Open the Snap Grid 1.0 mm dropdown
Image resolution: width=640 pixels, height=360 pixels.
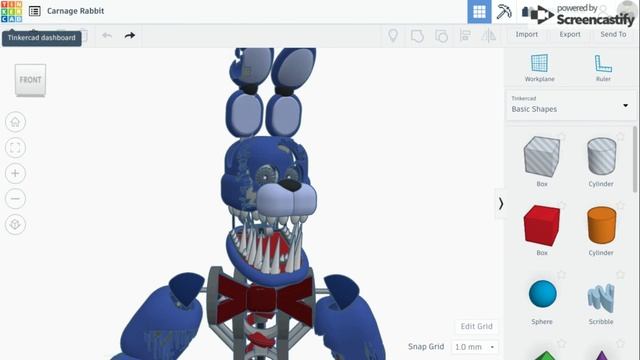click(x=475, y=347)
